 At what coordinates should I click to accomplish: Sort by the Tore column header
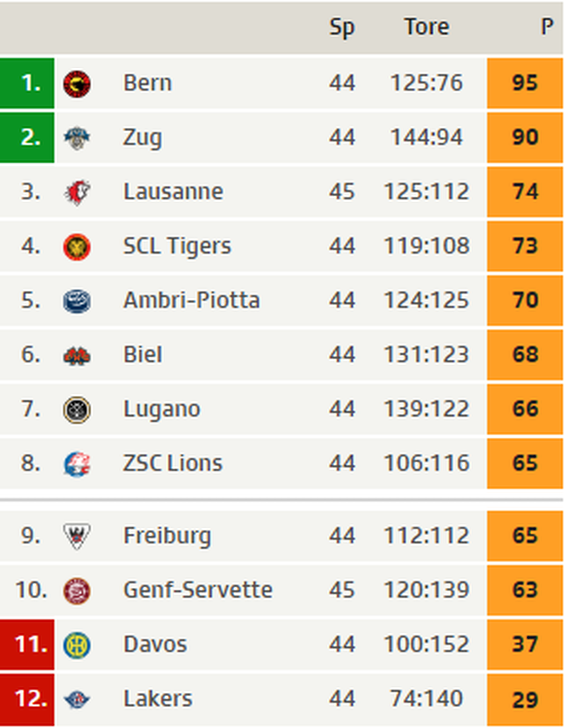426,26
